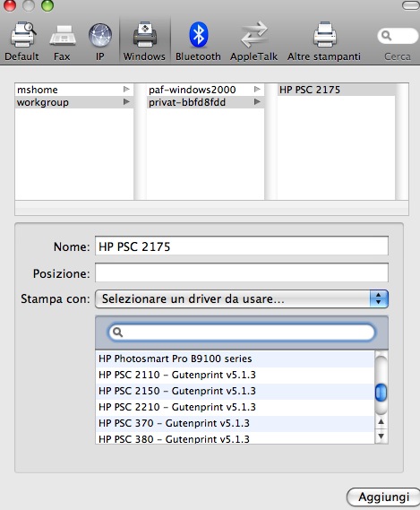Switch to the IP printer globe icon
The height and width of the screenshot is (510, 420).
[100, 35]
